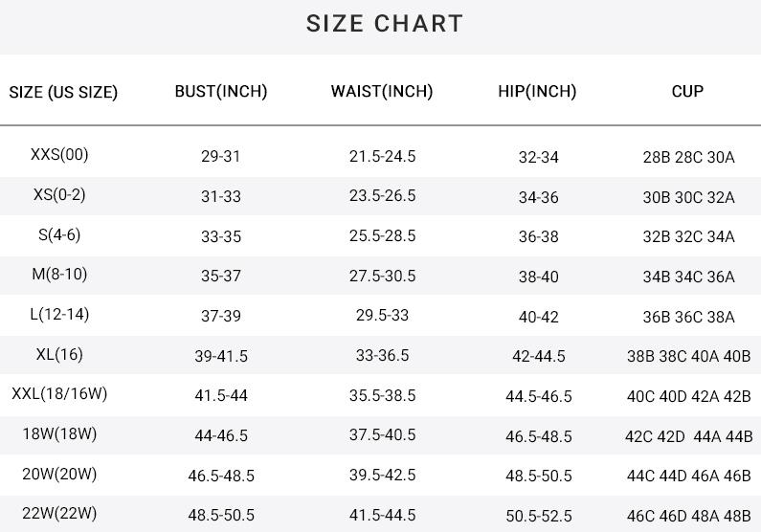Select the waist value 29.5-33
761x532 pixels.
pyautogui.click(x=382, y=316)
